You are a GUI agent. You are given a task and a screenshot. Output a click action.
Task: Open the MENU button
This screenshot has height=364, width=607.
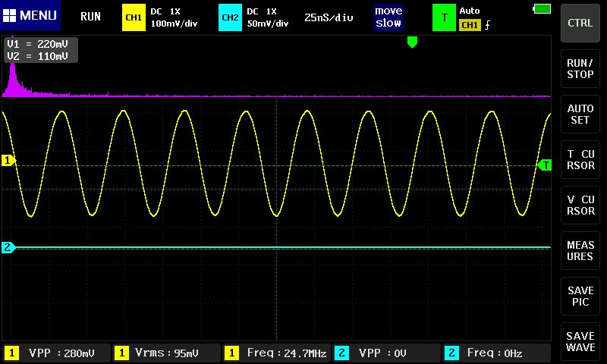pyautogui.click(x=30, y=15)
